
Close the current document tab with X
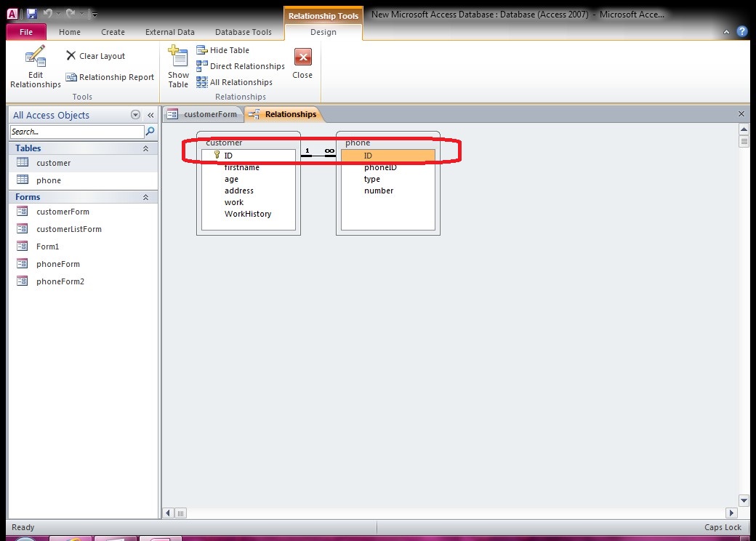(741, 113)
